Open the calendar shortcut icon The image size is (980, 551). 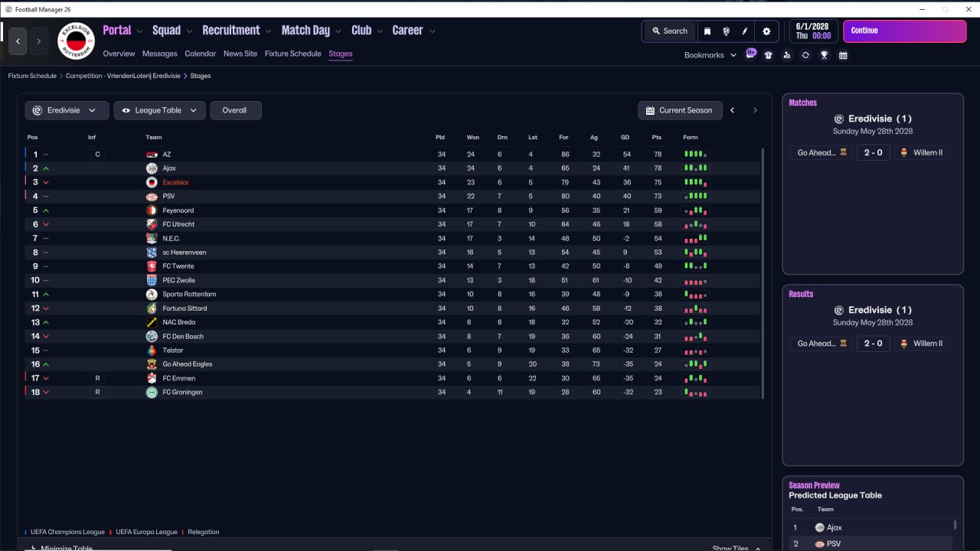(x=843, y=55)
